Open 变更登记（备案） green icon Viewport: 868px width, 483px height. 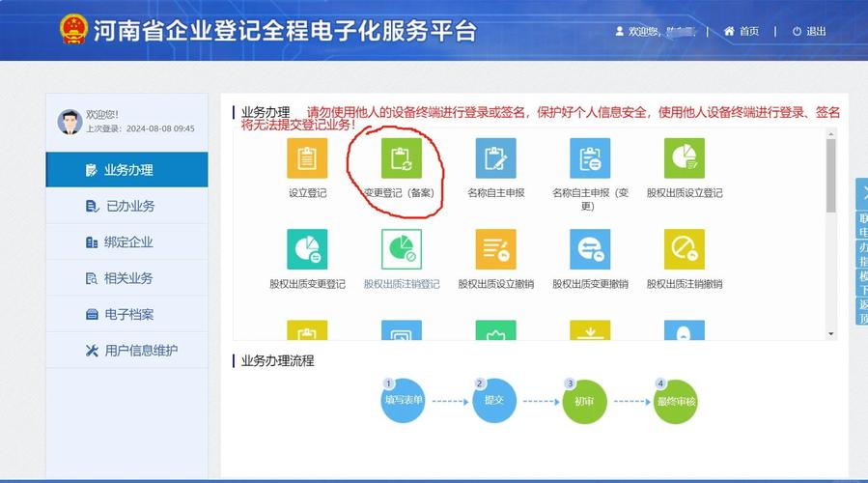point(402,158)
